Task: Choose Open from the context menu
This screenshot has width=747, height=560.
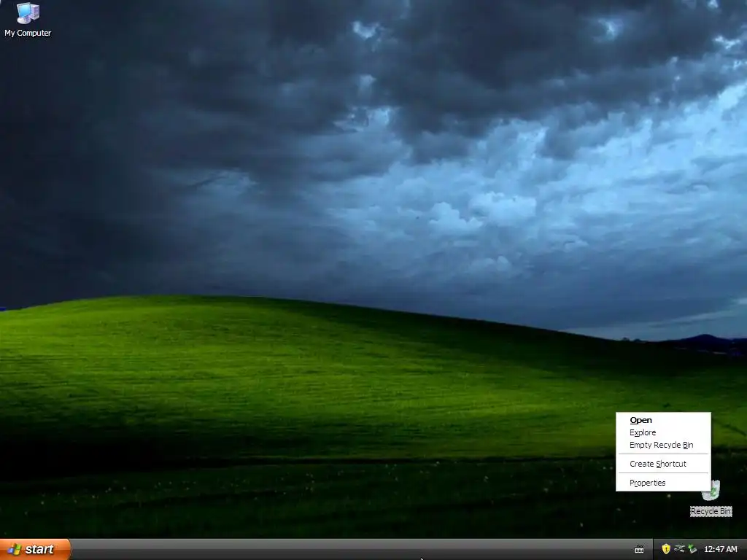Action: tap(663, 420)
